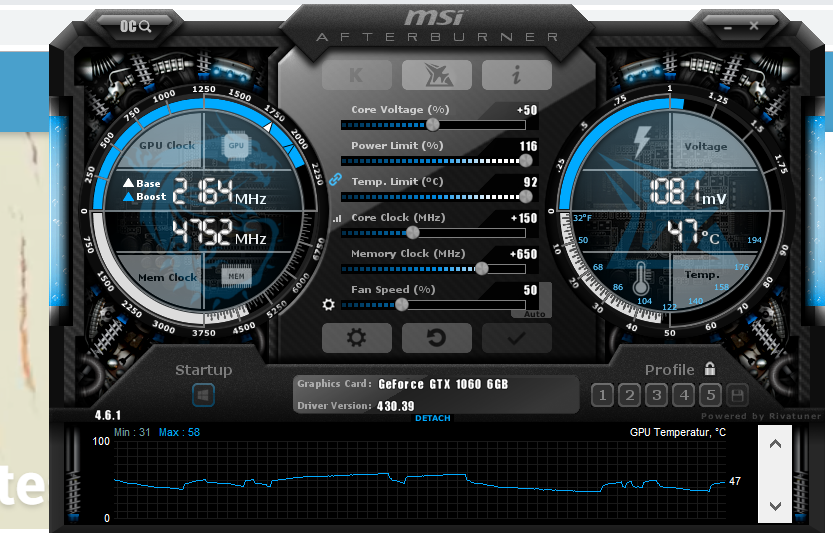Click the GeForce GTX 1060 6GB card name
833x533 pixels.
(443, 384)
